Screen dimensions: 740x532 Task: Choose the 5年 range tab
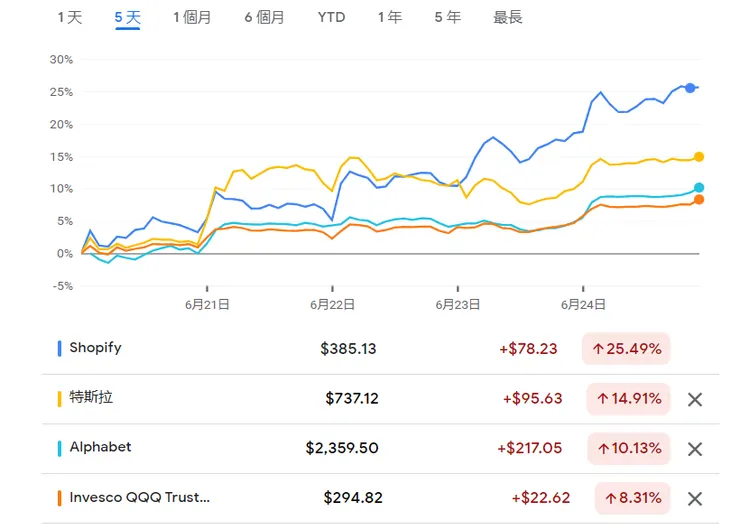[447, 18]
